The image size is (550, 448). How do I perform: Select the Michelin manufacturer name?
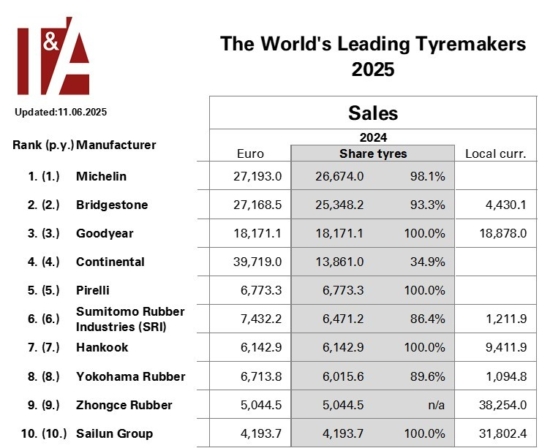point(101,176)
